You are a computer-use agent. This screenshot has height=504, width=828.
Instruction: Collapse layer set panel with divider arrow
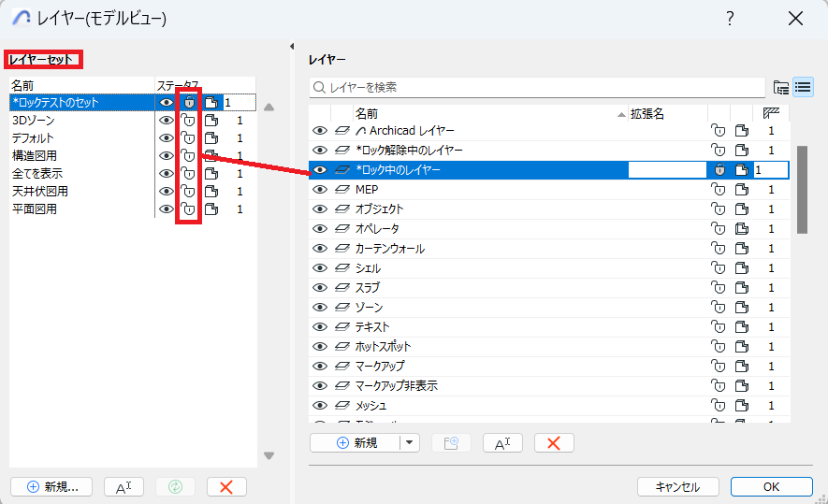(x=292, y=47)
